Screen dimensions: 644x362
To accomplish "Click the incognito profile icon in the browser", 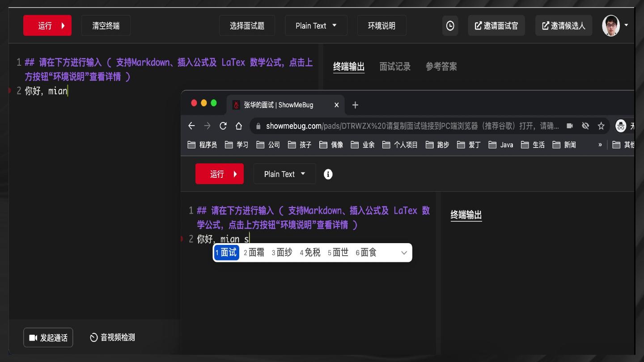I will click(x=621, y=126).
